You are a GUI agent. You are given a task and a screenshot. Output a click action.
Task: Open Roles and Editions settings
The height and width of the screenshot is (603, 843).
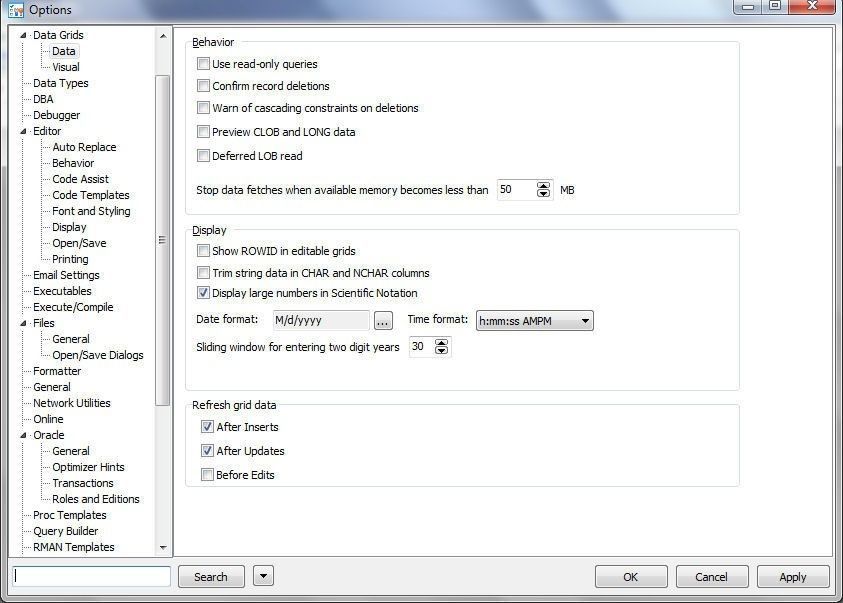click(96, 499)
